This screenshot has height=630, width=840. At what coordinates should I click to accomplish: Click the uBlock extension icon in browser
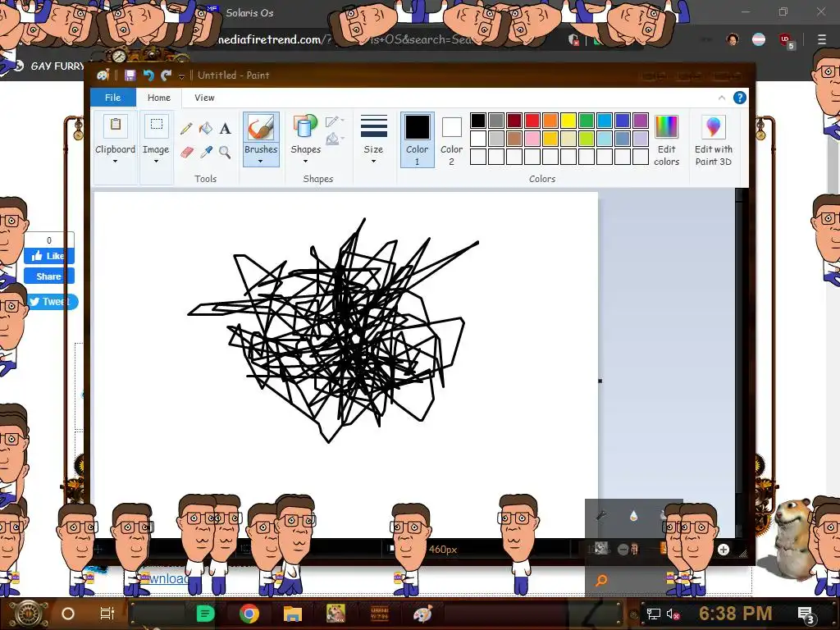(785, 40)
